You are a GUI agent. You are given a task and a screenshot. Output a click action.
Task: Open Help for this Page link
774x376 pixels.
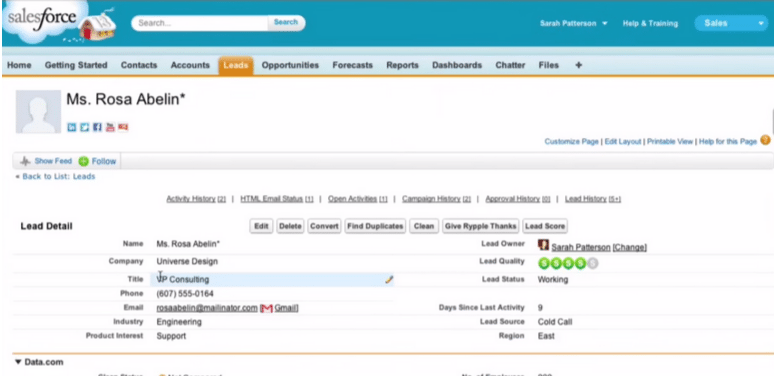point(728,142)
